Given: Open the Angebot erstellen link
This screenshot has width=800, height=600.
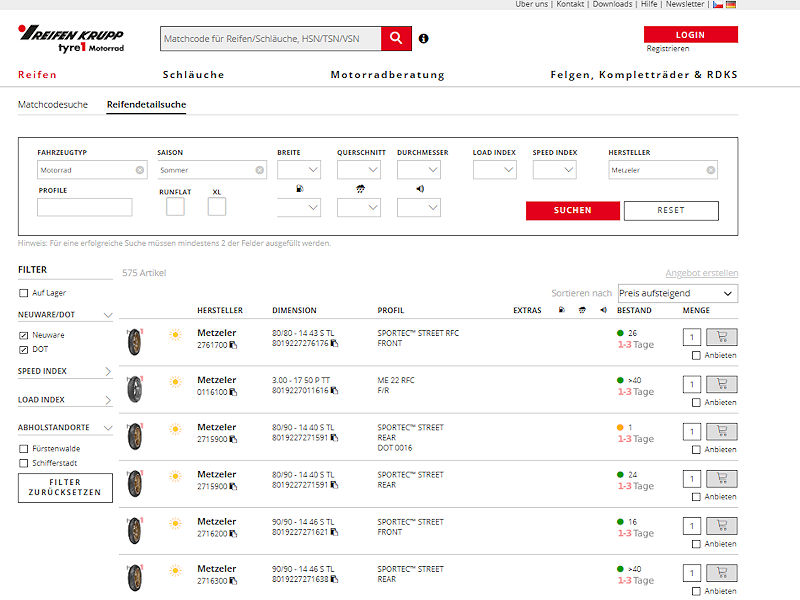Looking at the screenshot, I should tap(702, 273).
